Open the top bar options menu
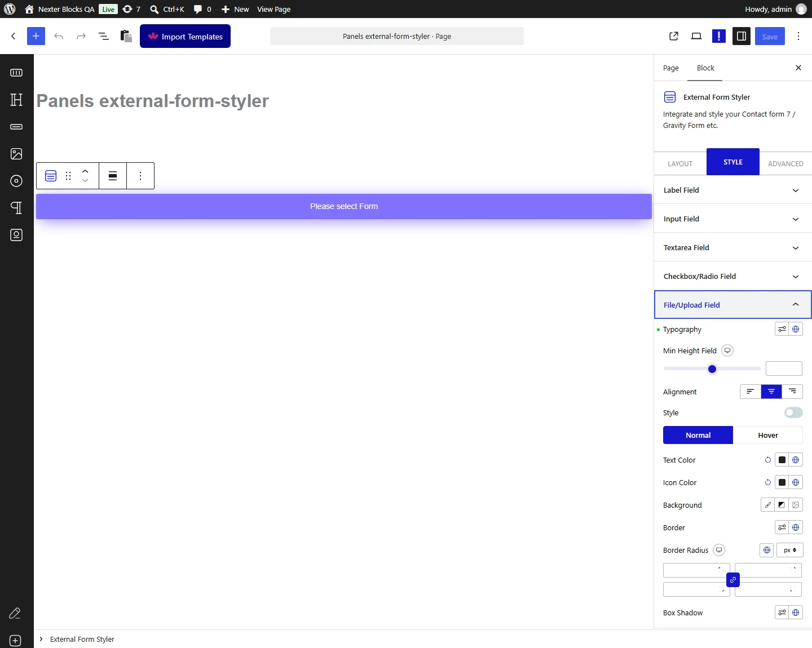Viewport: 812px width, 648px height. [798, 36]
